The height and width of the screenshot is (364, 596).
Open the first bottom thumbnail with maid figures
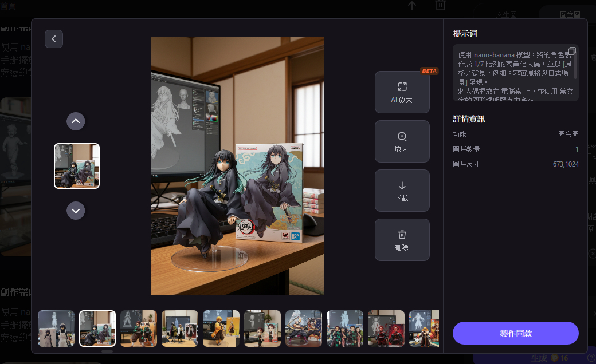point(56,329)
